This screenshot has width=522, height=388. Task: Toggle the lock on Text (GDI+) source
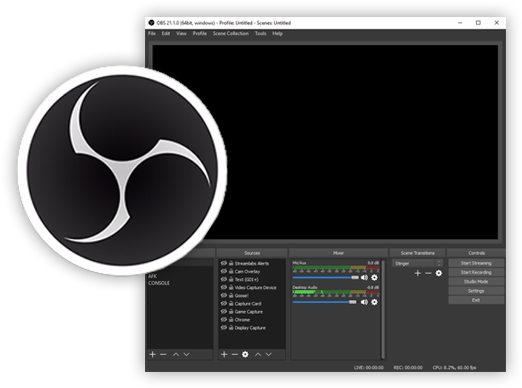pyautogui.click(x=231, y=279)
